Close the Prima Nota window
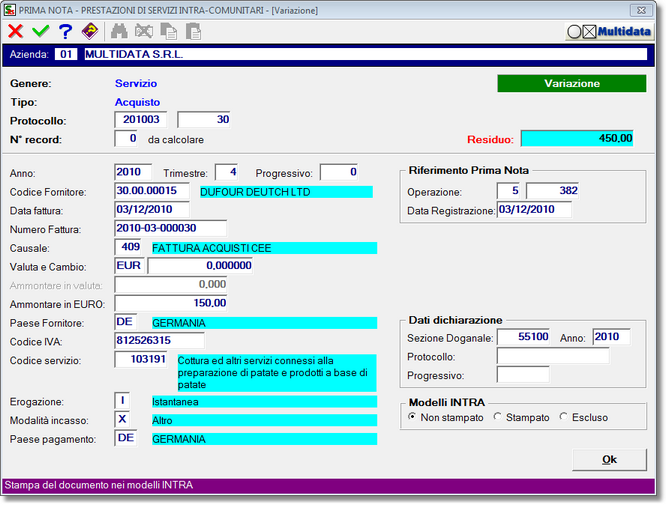The height and width of the screenshot is (505, 666). coord(641,10)
